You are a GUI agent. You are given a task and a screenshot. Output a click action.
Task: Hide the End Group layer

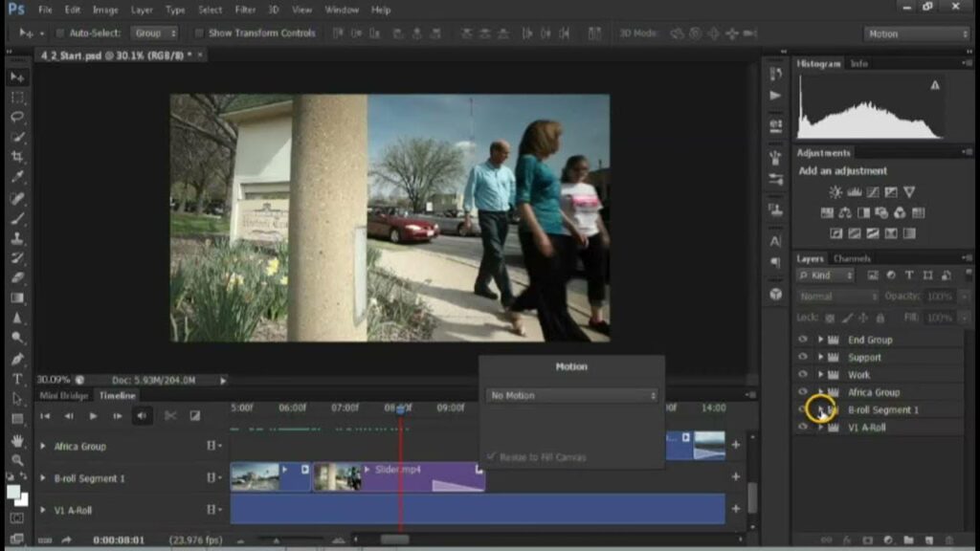tap(803, 340)
